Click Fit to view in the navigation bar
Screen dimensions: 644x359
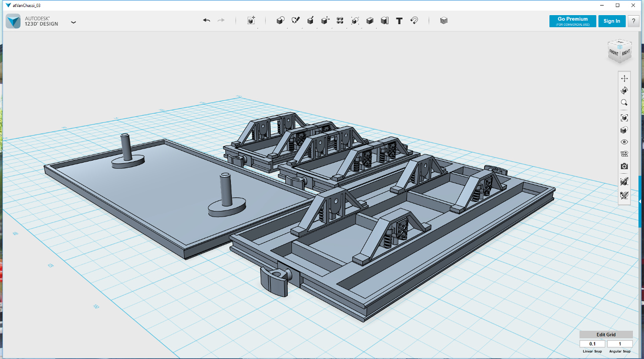(x=624, y=118)
